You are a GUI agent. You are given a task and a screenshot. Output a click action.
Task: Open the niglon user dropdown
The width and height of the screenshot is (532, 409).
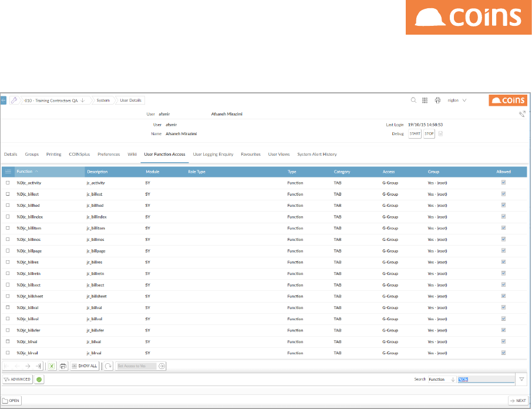point(457,100)
